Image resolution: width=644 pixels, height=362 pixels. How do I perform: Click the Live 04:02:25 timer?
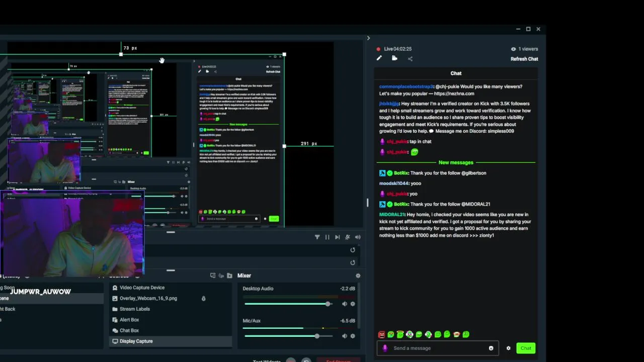(x=397, y=49)
